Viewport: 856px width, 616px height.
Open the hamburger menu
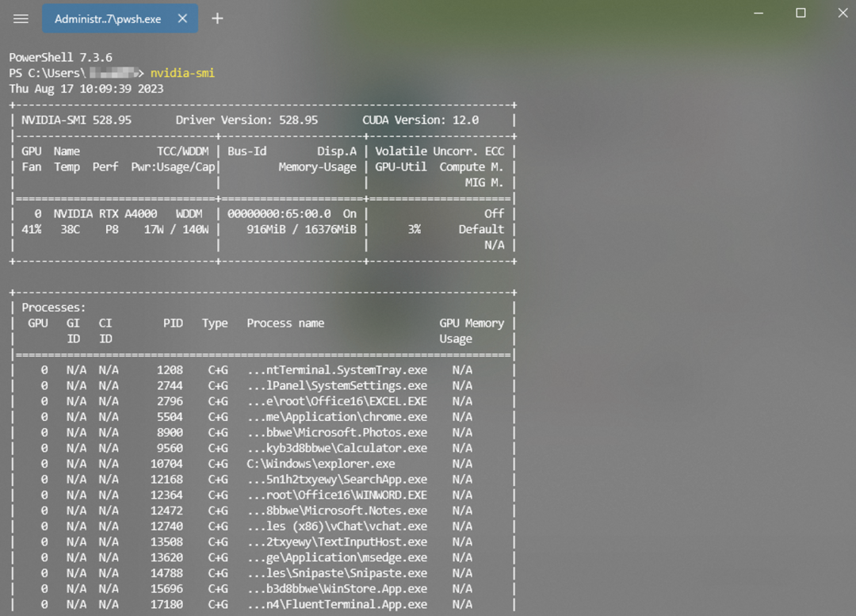(x=21, y=18)
